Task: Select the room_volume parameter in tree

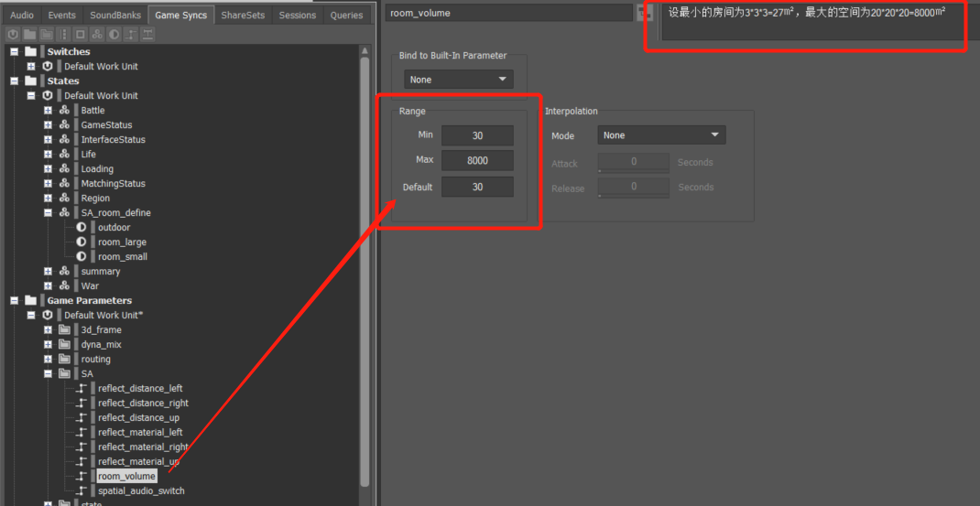Action: 127,477
